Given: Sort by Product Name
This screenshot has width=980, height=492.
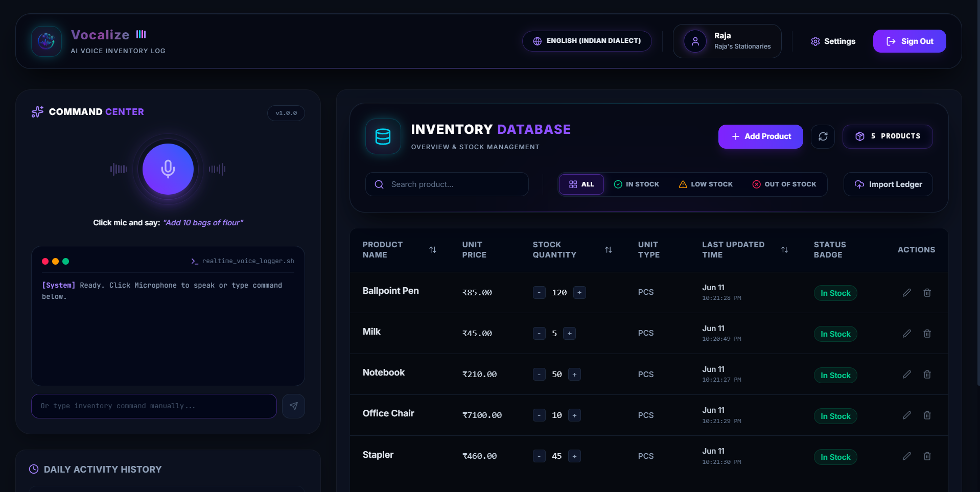Looking at the screenshot, I should tap(433, 250).
